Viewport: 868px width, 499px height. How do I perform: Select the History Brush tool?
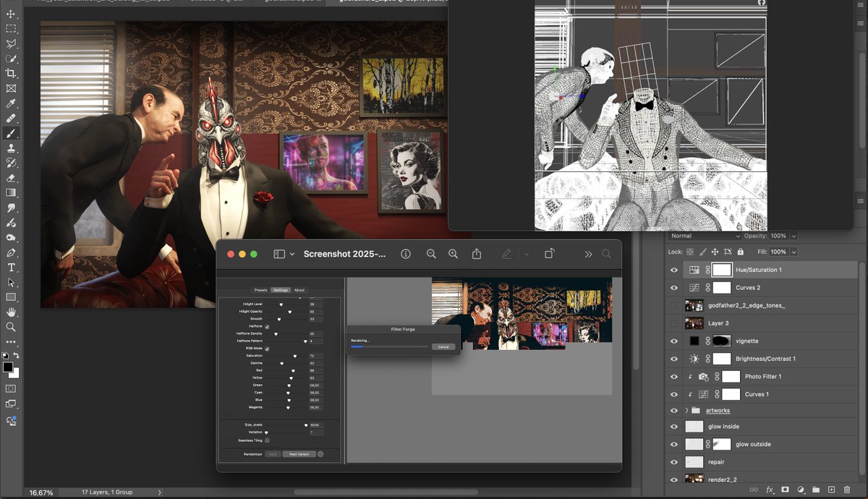11,163
